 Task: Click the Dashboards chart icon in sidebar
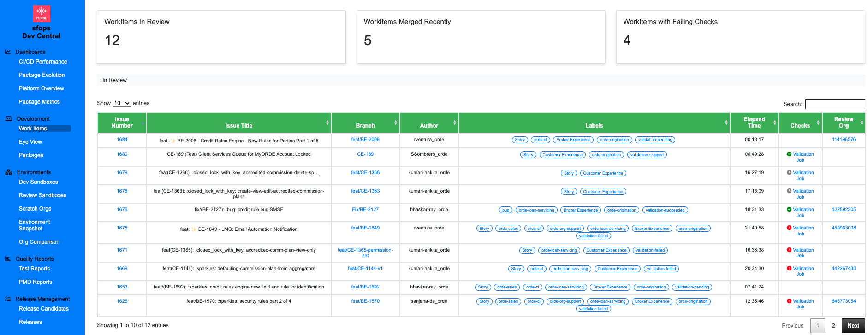click(x=8, y=52)
